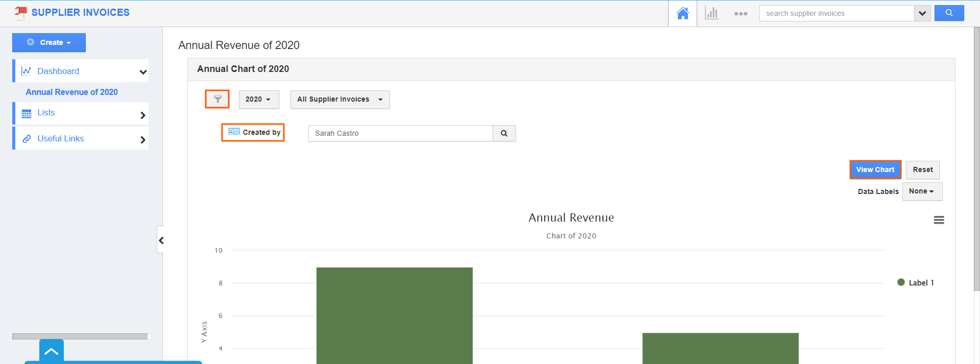Image resolution: width=980 pixels, height=364 pixels.
Task: Open the Data Labels None dropdown
Action: click(922, 191)
